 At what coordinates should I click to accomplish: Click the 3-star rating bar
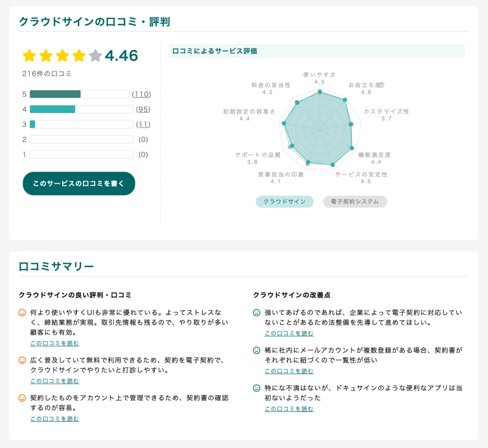pyautogui.click(x=82, y=125)
